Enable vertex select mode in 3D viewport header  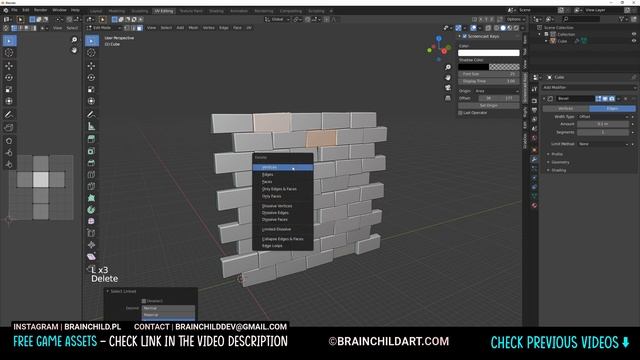click(x=127, y=28)
